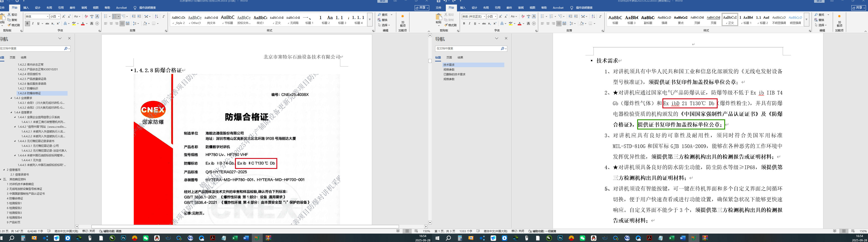Toggle justify alignment in left Word window
868x242 pixels.
point(122,24)
